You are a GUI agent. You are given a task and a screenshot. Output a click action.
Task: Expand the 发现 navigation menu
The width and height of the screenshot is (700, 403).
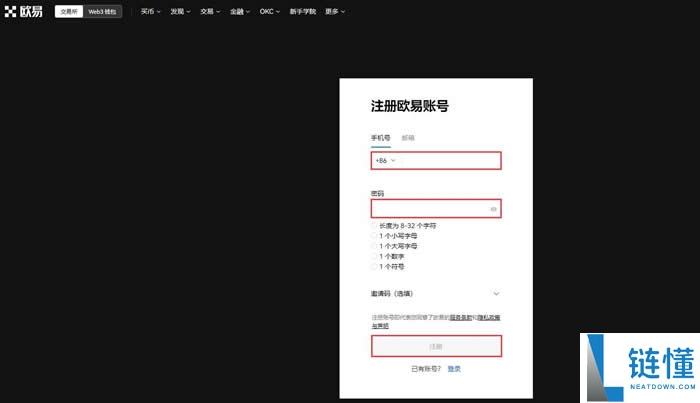[180, 12]
